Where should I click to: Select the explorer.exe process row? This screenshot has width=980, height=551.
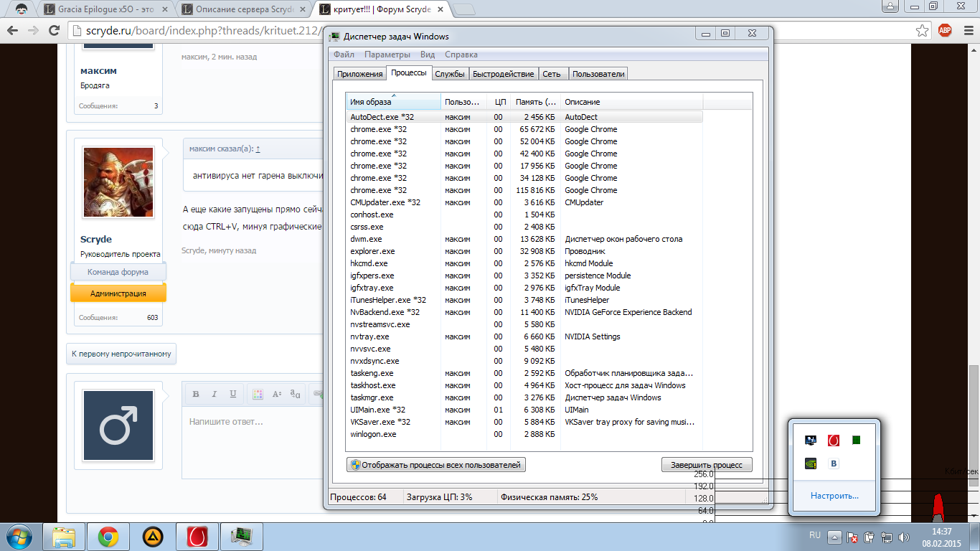pyautogui.click(x=372, y=251)
